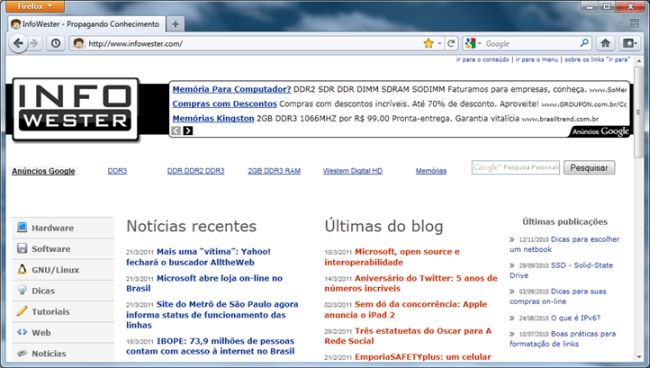
Task: Click 'ir para o conteúdo' link
Action: pyautogui.click(x=483, y=60)
